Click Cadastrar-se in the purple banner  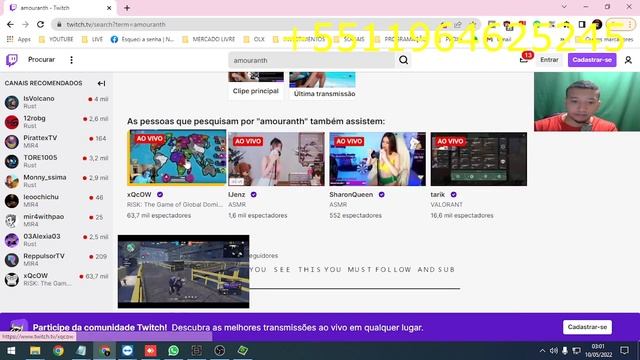587,327
